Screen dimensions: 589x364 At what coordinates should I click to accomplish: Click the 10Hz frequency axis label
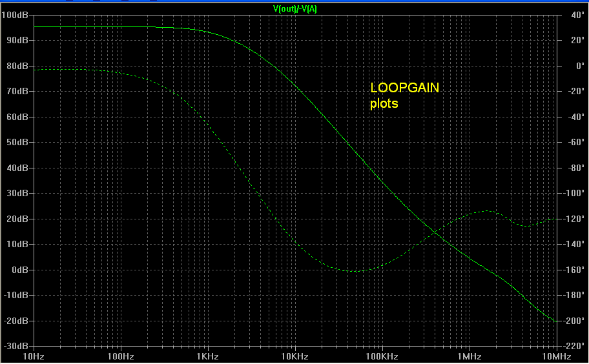(34, 356)
